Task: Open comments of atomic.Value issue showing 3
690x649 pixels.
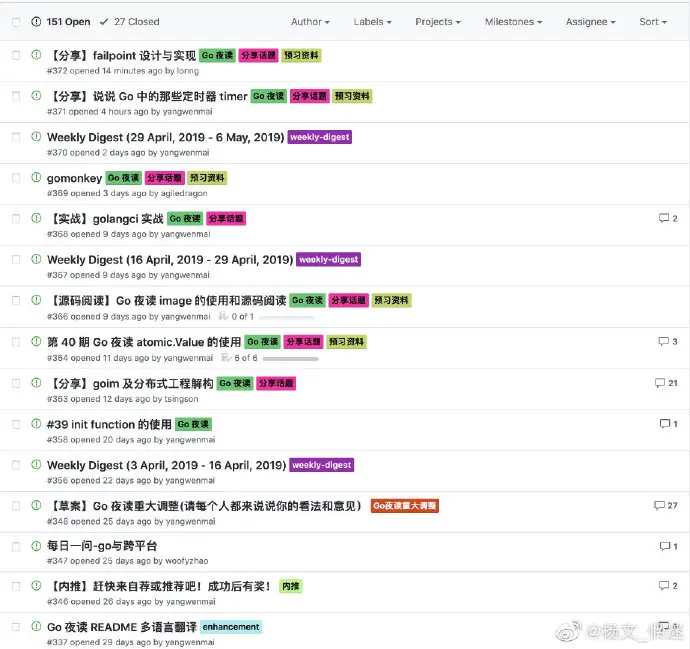Action: (668, 341)
